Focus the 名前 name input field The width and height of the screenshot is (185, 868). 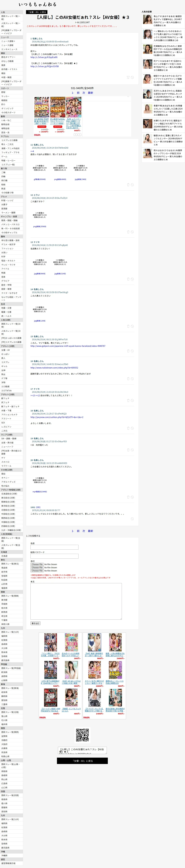click(x=54, y=547)
